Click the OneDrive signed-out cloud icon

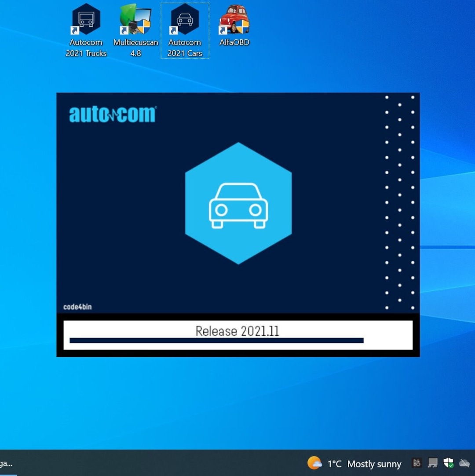[464, 463]
